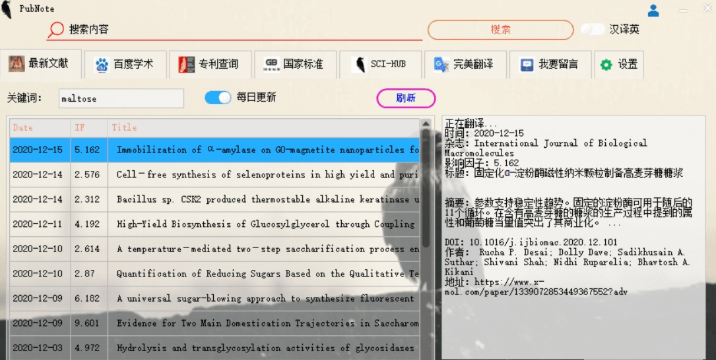Click the IF value 4.192 cell
Screen dimensions: 716x360
tap(89, 224)
